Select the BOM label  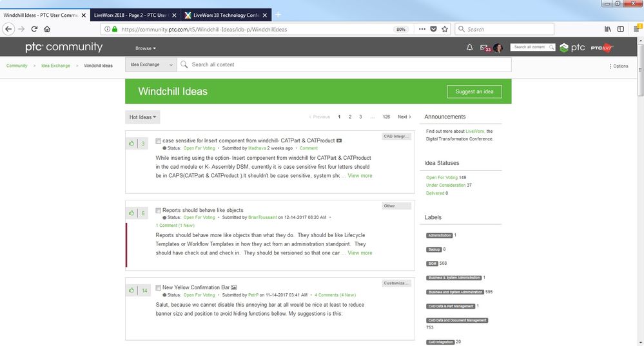432,264
